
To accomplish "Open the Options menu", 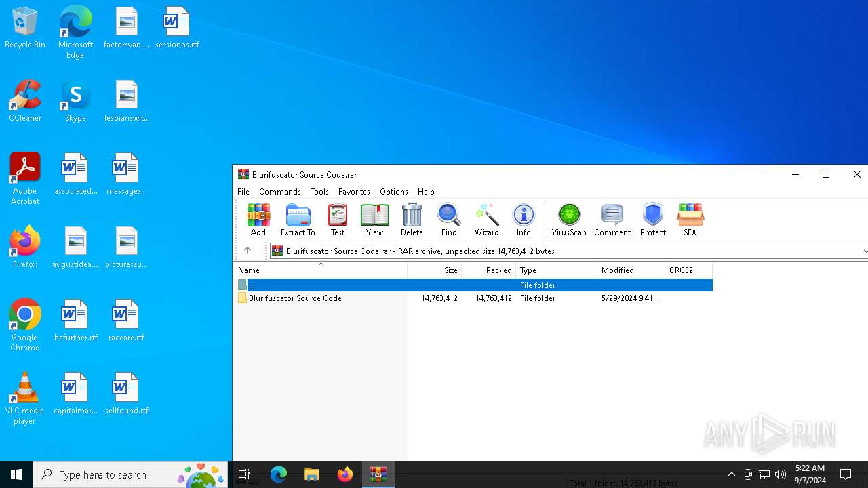I will [394, 192].
